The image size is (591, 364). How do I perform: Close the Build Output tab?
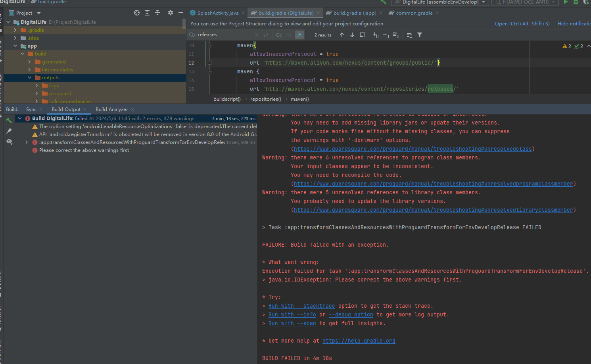pos(85,109)
